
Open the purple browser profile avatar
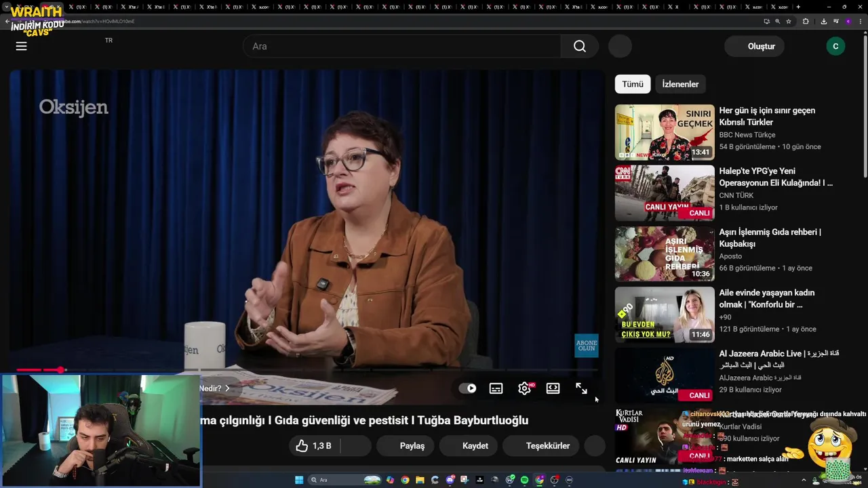tap(848, 21)
